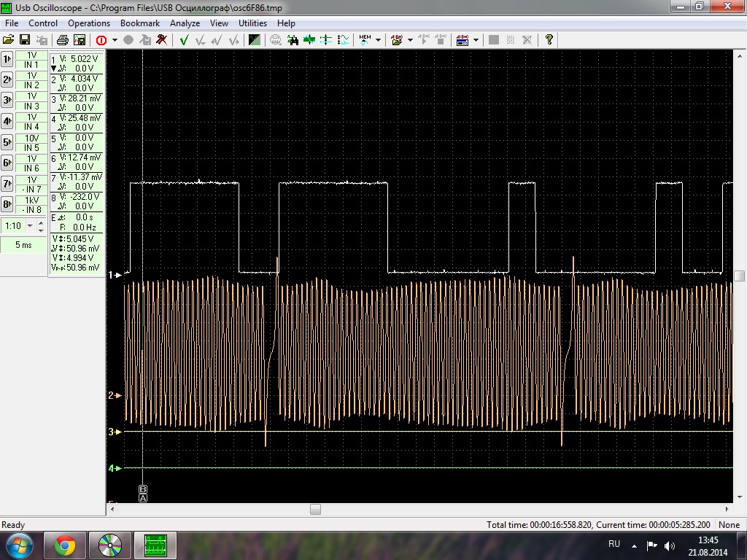Click the Windows Start button
The height and width of the screenshot is (560, 747).
click(20, 545)
